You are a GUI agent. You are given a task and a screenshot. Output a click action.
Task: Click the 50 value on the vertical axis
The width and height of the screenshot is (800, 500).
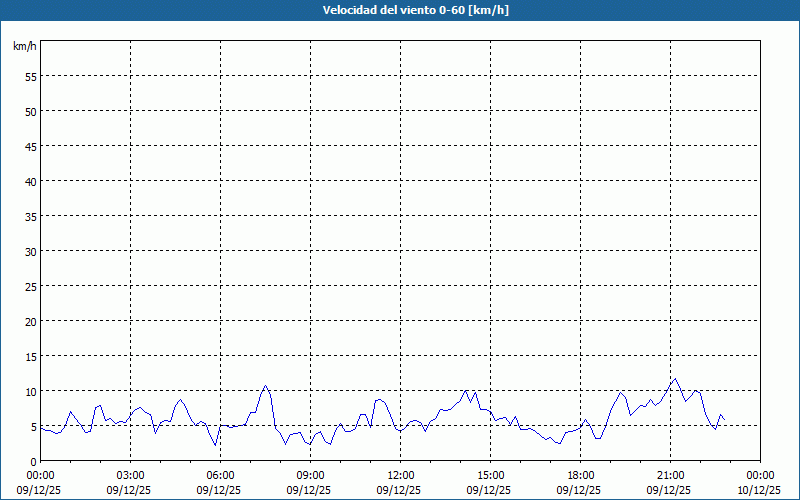coord(30,111)
